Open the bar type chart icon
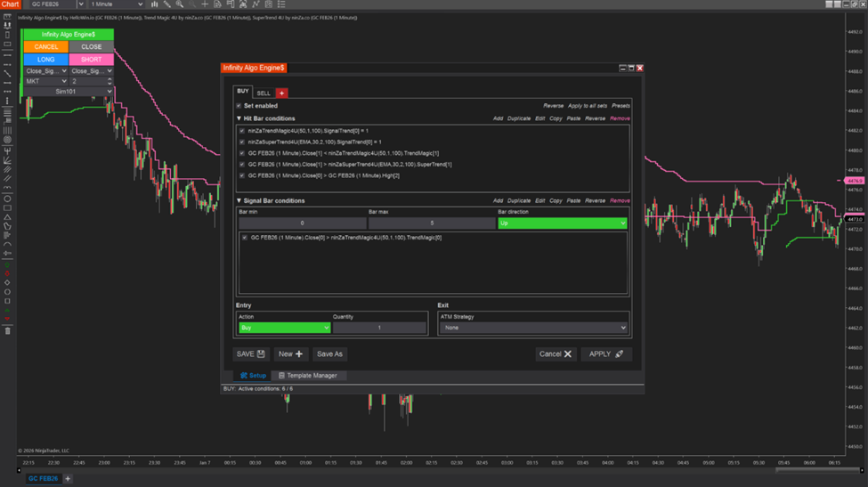 pyautogui.click(x=154, y=4)
